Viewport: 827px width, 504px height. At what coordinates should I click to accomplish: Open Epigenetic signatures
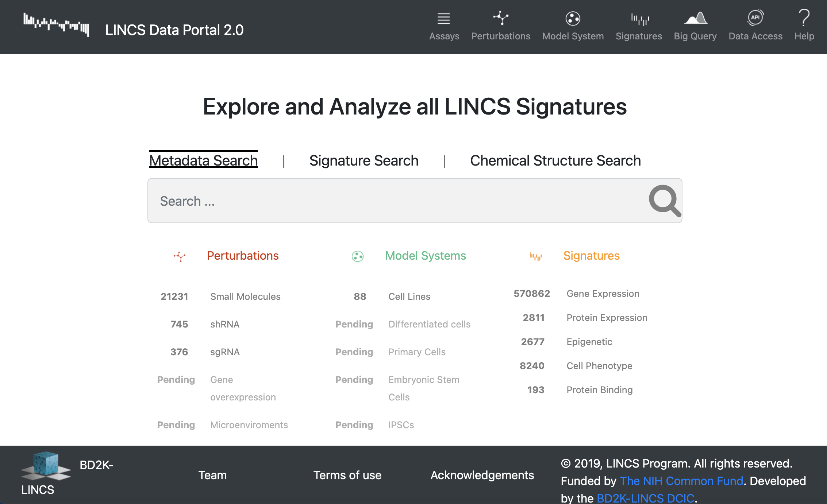pyautogui.click(x=589, y=342)
